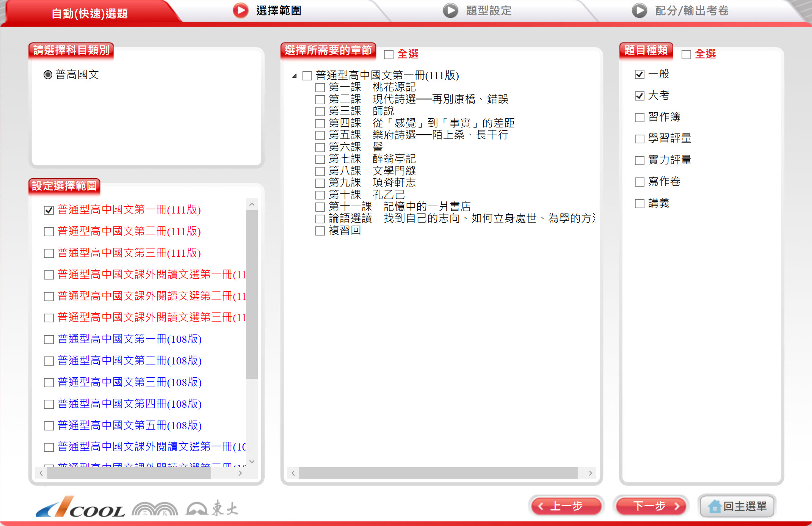This screenshot has width=812, height=526.
Task: Check the 第一課 桃花源記 checkbox
Action: click(x=320, y=88)
